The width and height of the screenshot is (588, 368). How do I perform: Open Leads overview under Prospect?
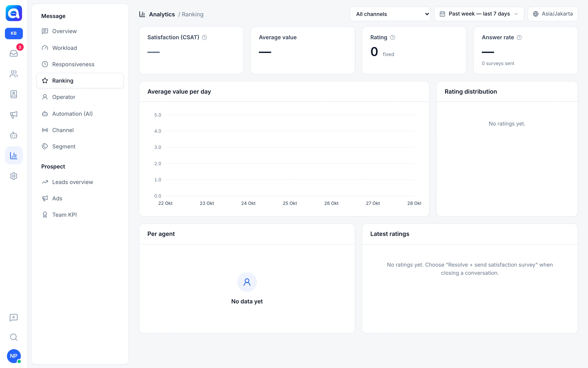[x=80, y=182]
